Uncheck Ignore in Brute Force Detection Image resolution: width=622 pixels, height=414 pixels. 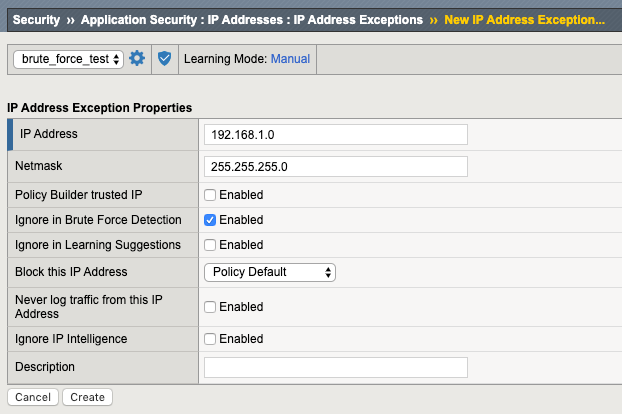(x=210, y=220)
